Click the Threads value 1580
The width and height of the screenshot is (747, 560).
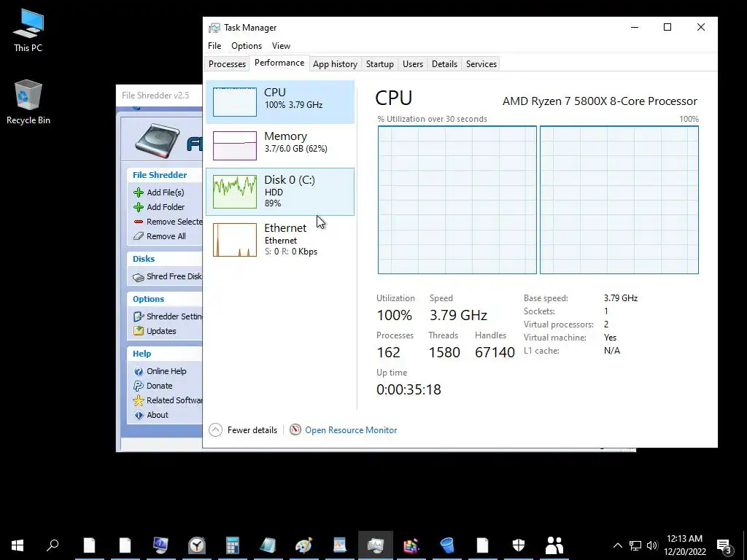pyautogui.click(x=444, y=352)
